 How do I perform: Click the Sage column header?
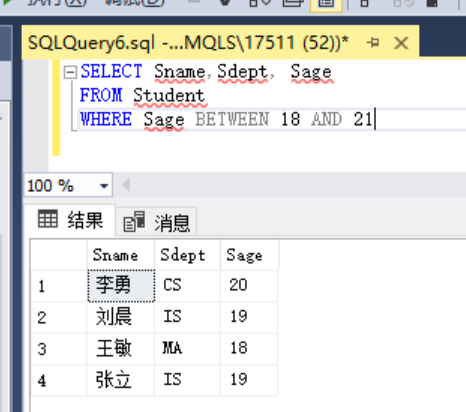coord(249,255)
